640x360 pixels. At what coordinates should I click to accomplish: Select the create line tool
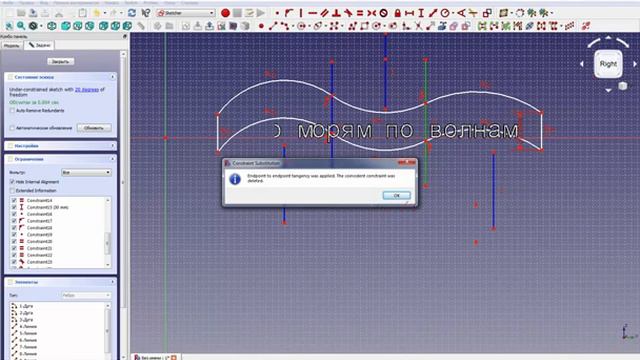click(273, 26)
